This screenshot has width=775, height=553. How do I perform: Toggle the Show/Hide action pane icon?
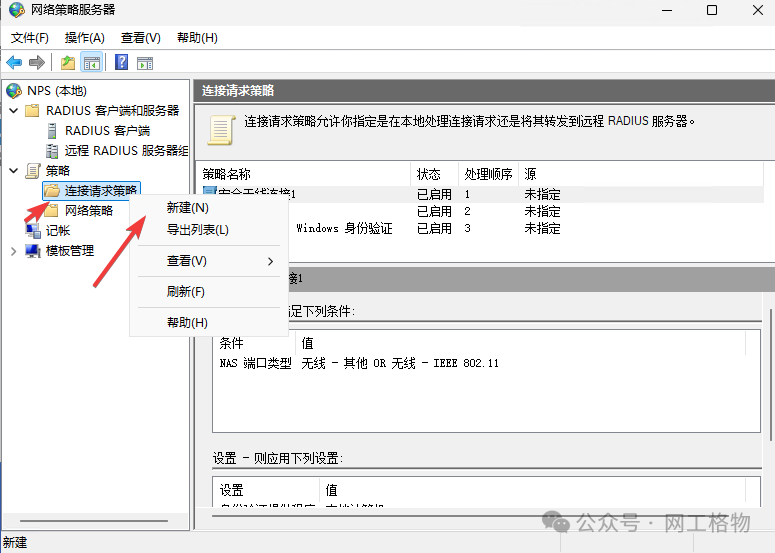tap(145, 63)
